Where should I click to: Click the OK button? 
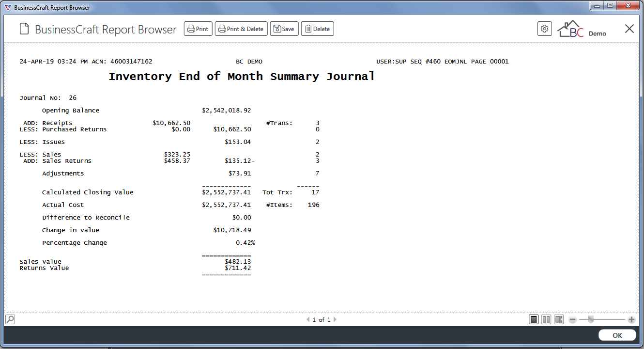pos(617,335)
